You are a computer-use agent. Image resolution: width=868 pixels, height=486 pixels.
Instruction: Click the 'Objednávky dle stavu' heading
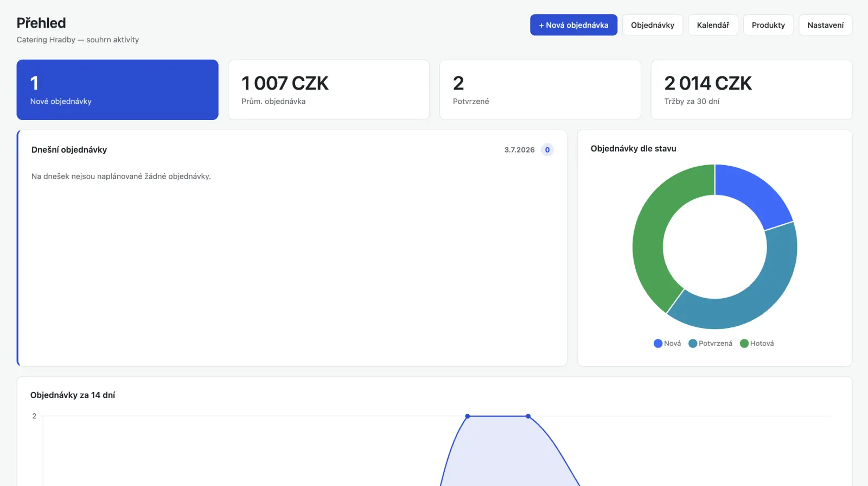coord(633,149)
